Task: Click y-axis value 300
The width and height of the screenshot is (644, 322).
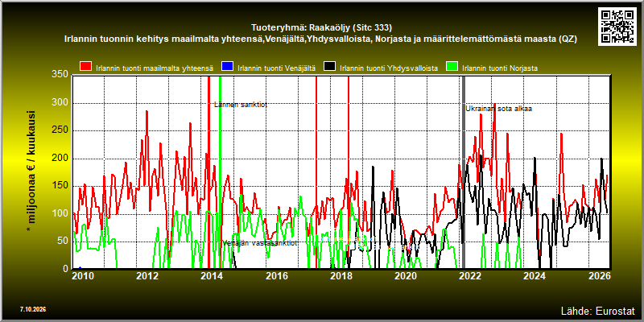Action: (x=60, y=103)
